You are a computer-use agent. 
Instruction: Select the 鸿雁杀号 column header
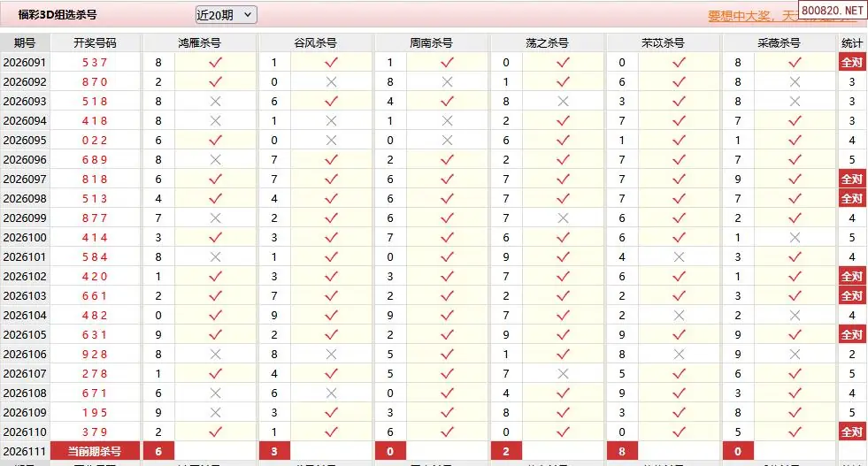click(x=199, y=42)
